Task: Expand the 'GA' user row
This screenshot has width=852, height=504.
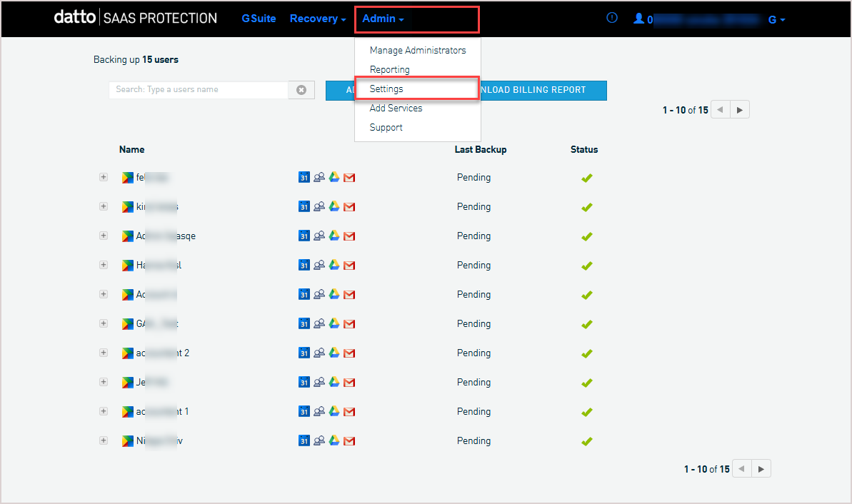Action: [x=104, y=323]
